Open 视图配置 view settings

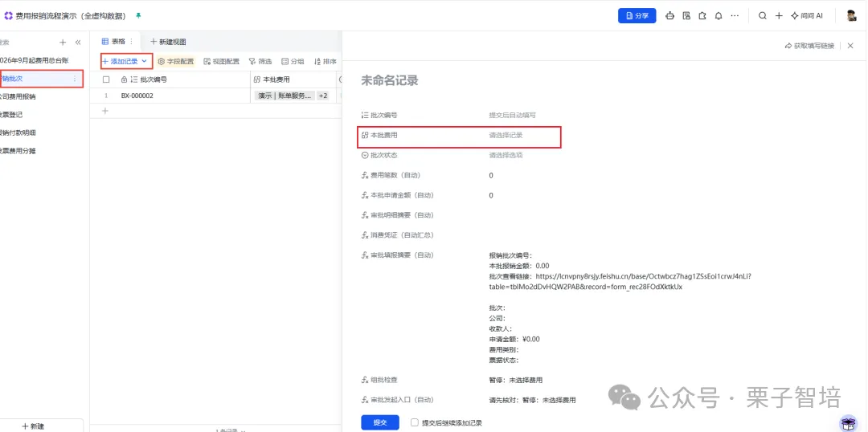[x=222, y=61]
